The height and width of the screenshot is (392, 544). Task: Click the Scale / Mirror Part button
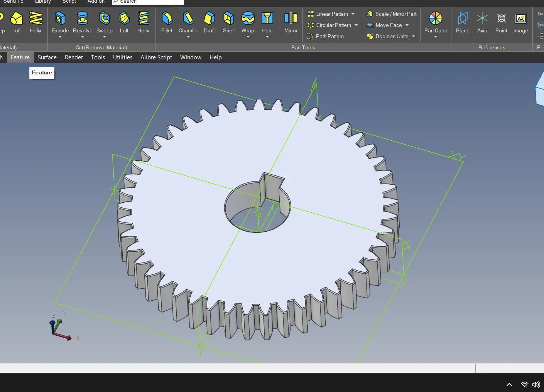(392, 14)
